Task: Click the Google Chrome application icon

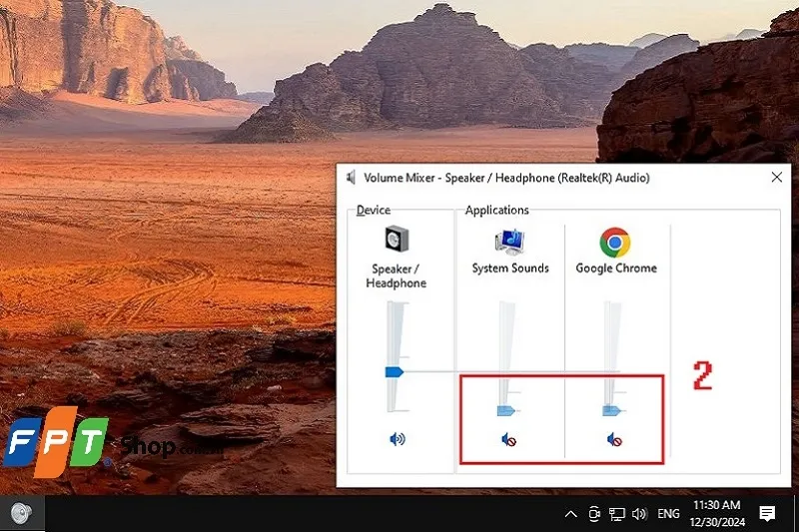Action: click(615, 242)
